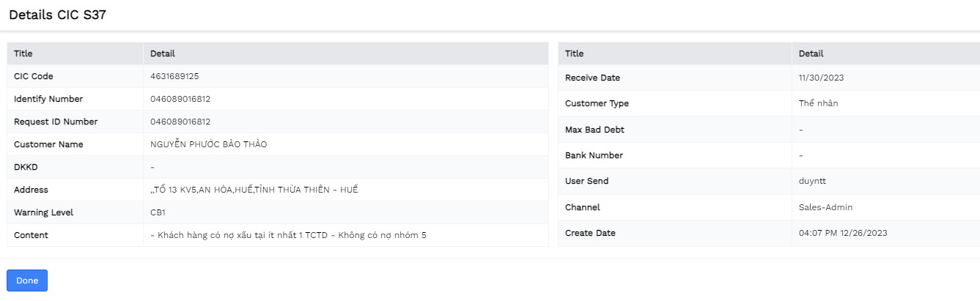Click the User Send value duyntt
This screenshot has width=980, height=301.
click(812, 181)
